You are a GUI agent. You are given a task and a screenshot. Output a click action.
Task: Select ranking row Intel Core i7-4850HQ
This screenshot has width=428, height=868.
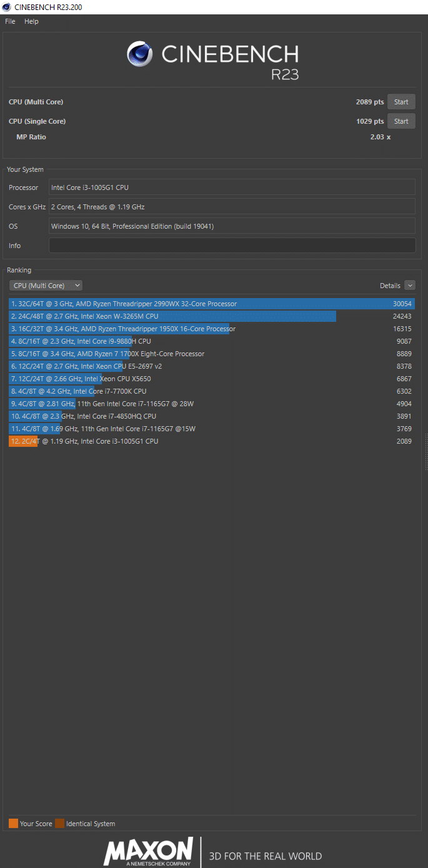coord(212,416)
